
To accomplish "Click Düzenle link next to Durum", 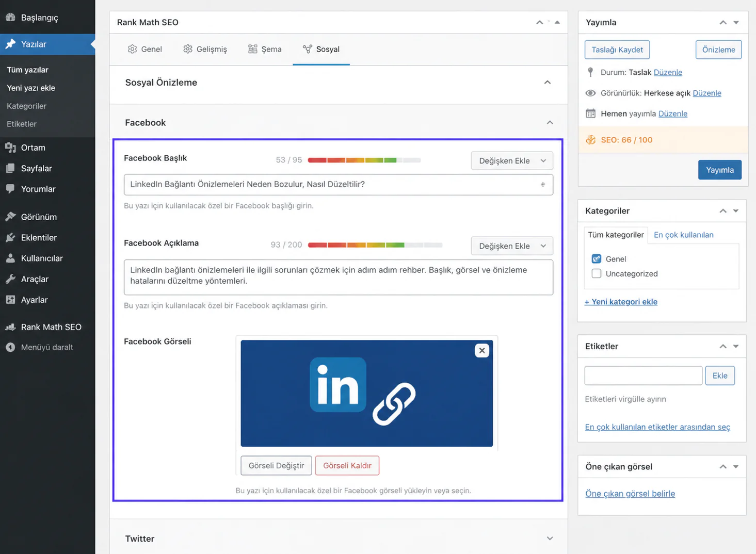I will click(668, 72).
